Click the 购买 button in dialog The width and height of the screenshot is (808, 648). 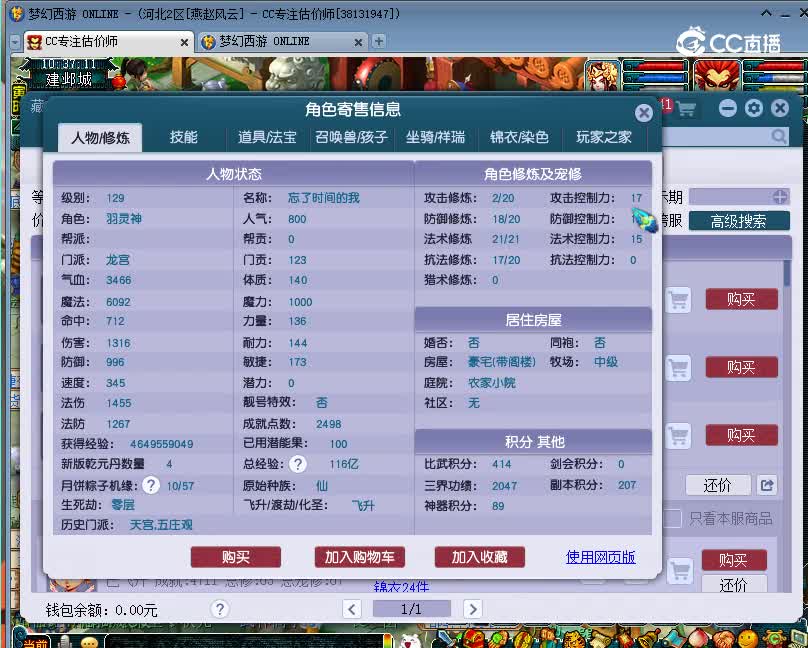pos(235,557)
